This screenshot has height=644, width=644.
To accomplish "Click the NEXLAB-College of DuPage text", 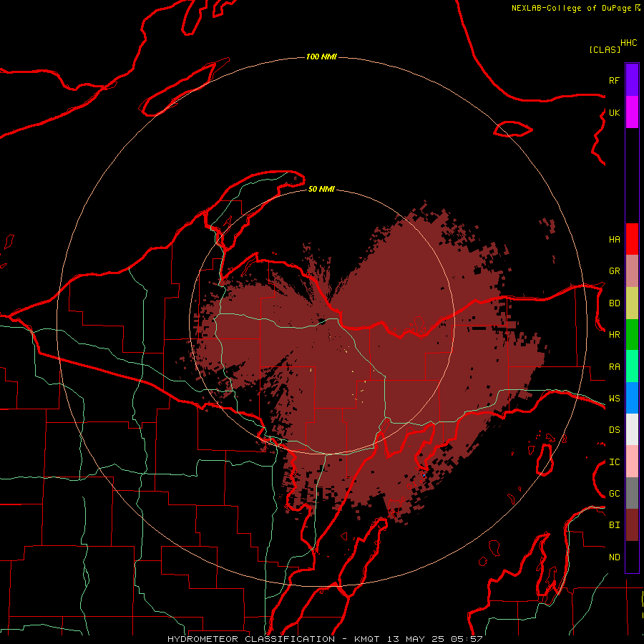I will pyautogui.click(x=571, y=8).
